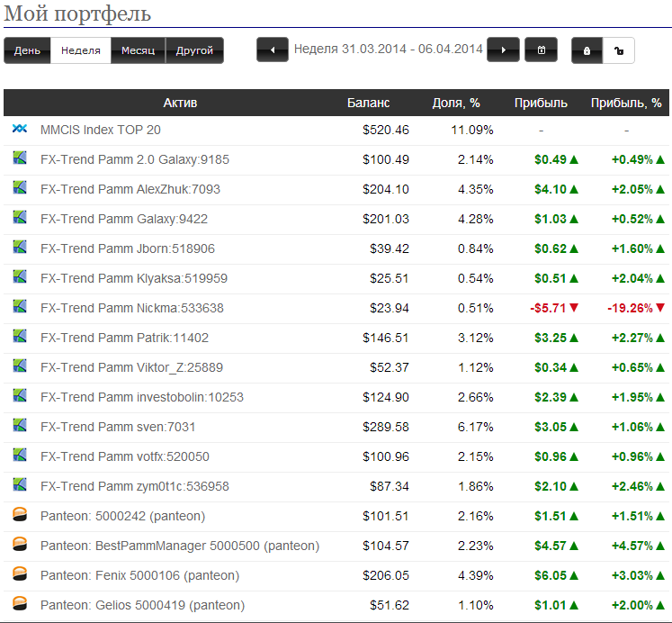672x623 pixels.
Task: Open the calendar date picker button
Action: tap(542, 50)
